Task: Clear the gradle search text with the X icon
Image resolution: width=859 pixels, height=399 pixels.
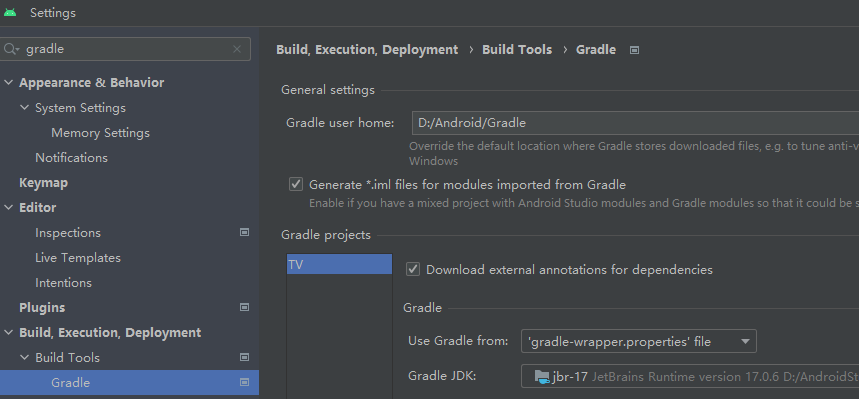Action: point(237,49)
